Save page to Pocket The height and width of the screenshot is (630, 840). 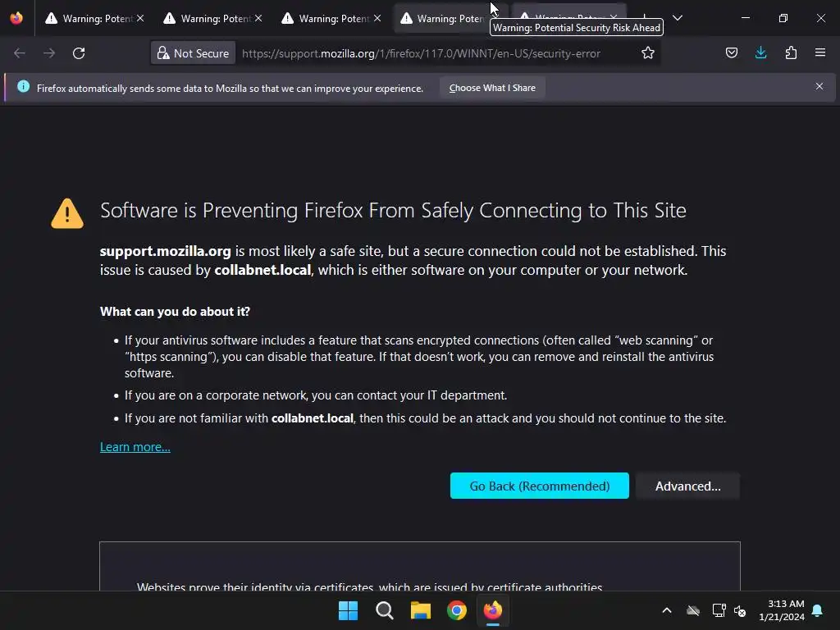click(731, 52)
